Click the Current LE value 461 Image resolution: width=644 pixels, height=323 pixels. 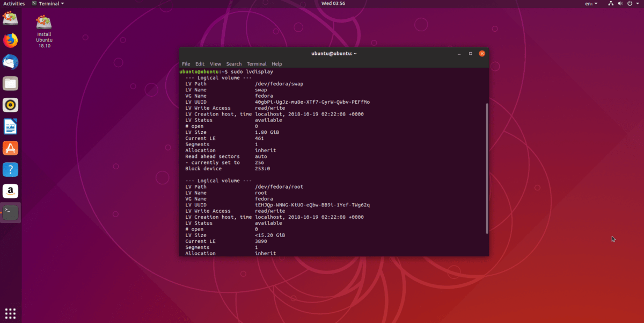[x=260, y=138]
